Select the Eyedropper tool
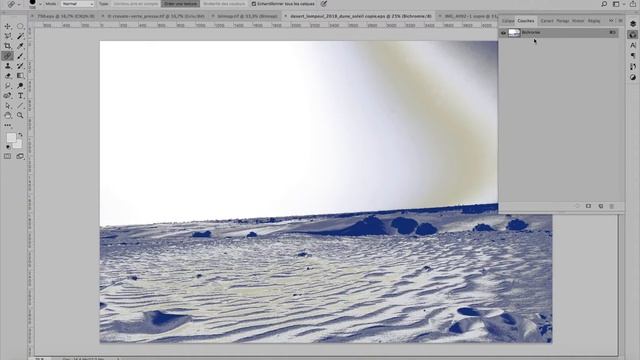 20,46
